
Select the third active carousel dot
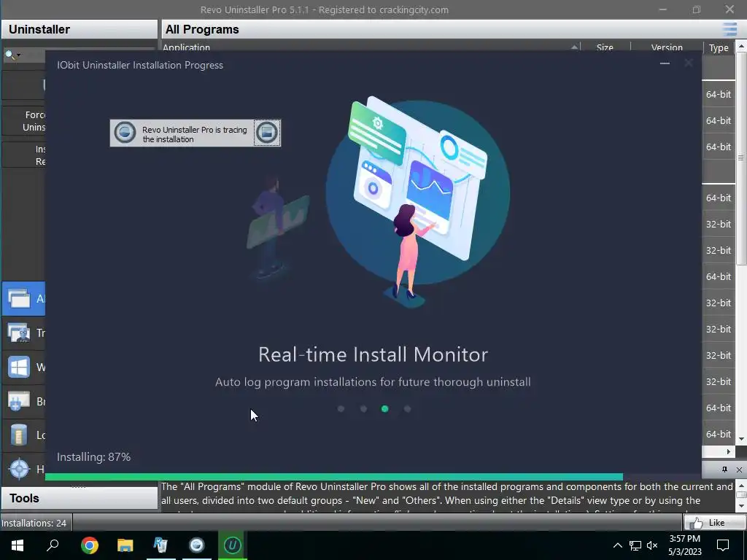pos(385,408)
